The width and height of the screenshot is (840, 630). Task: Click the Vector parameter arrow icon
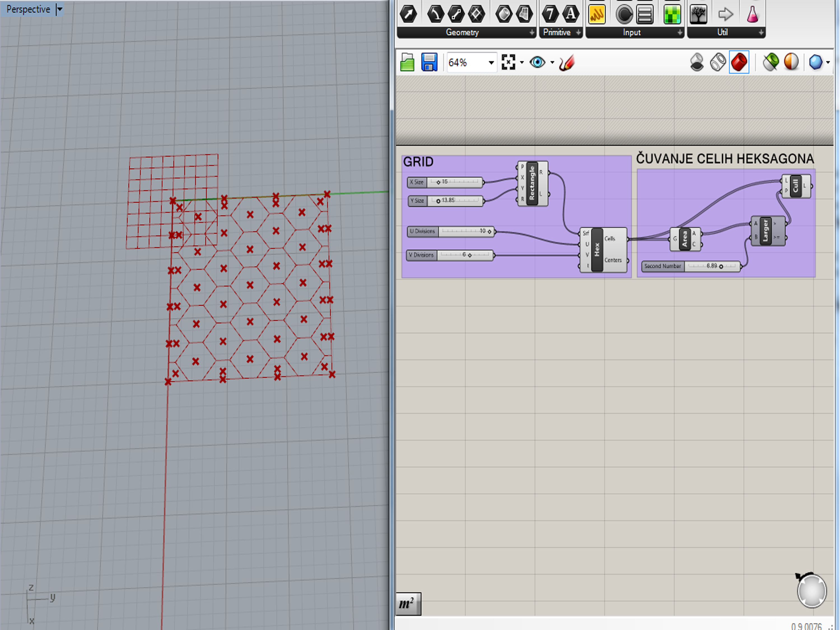(x=408, y=14)
